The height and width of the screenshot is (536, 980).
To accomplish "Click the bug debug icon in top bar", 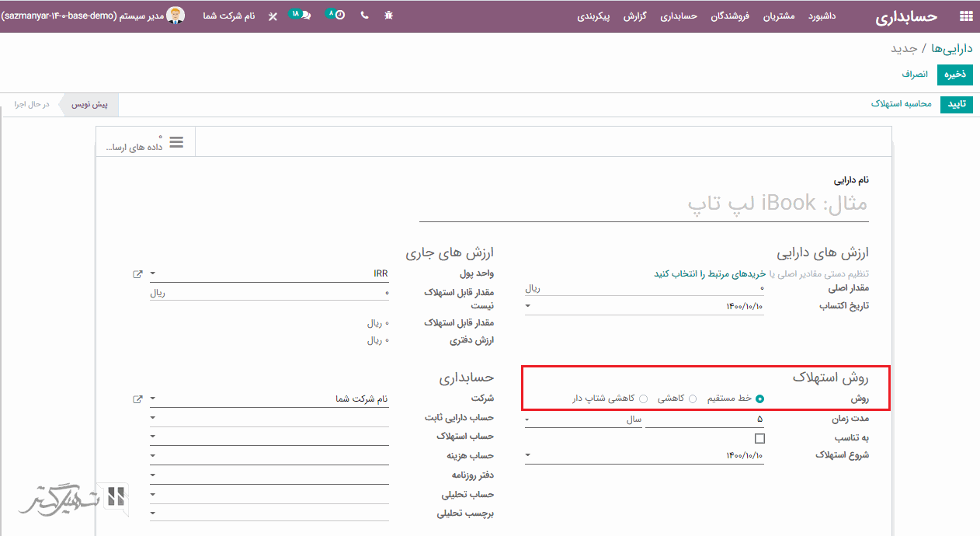I will (388, 16).
